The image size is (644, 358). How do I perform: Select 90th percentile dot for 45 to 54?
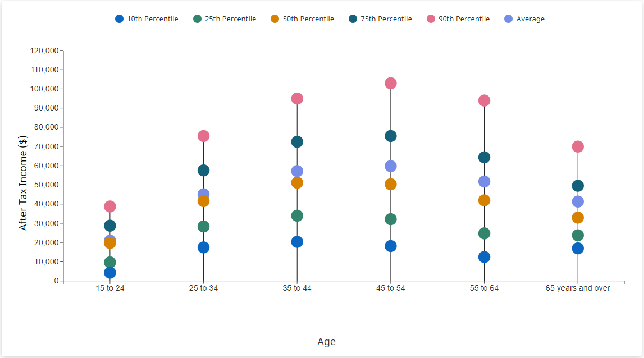[391, 83]
